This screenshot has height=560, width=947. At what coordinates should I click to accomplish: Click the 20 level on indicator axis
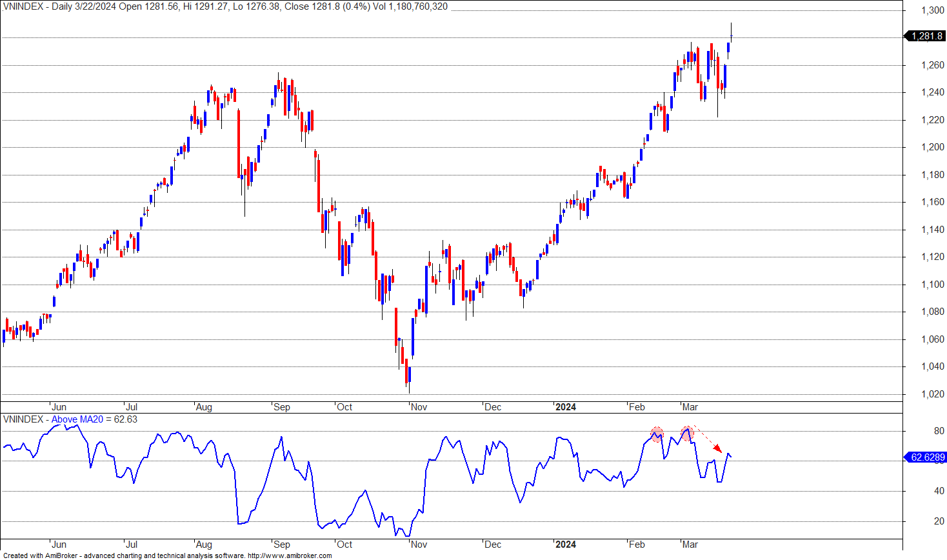pos(939,521)
